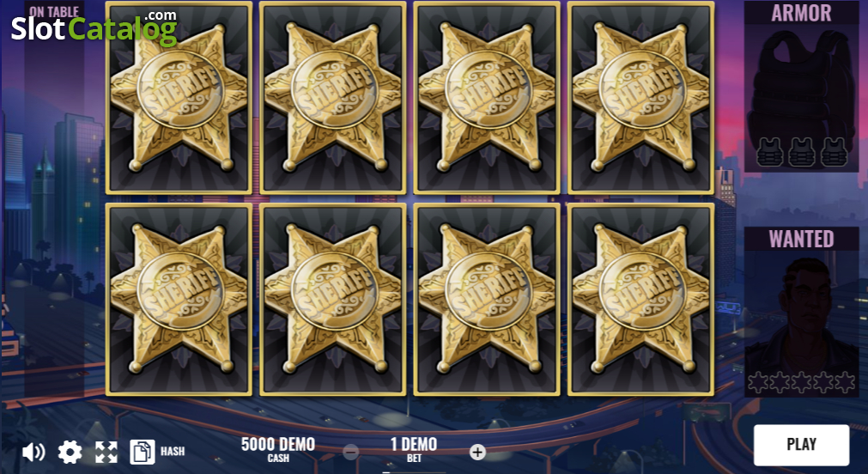Flip the second sheriff badge card in top row
Image resolution: width=868 pixels, height=474 pixels.
(333, 97)
